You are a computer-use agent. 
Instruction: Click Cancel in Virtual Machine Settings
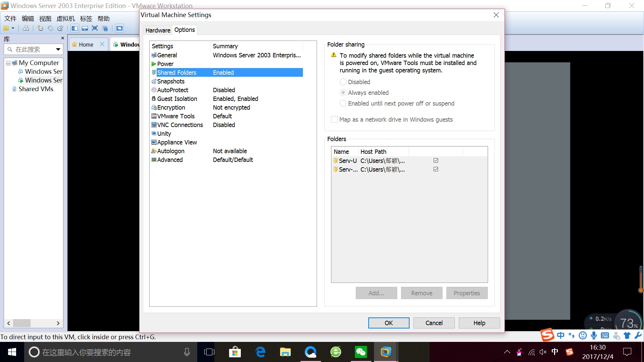(434, 323)
